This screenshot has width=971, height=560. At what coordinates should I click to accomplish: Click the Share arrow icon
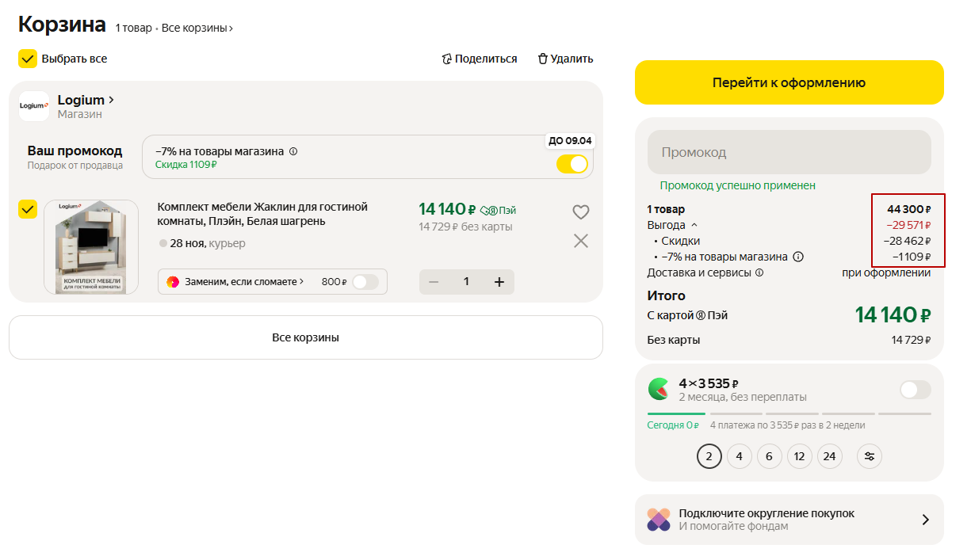click(x=447, y=59)
